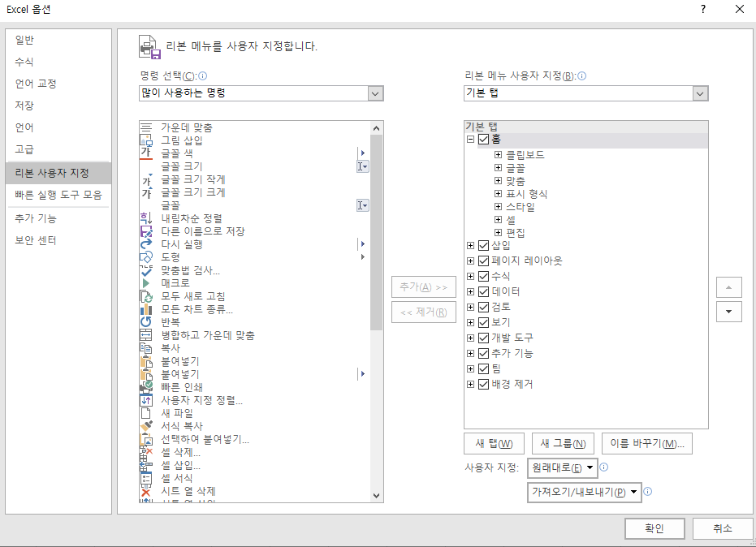
Task: Cancel with the 취소 button
Action: tap(723, 528)
